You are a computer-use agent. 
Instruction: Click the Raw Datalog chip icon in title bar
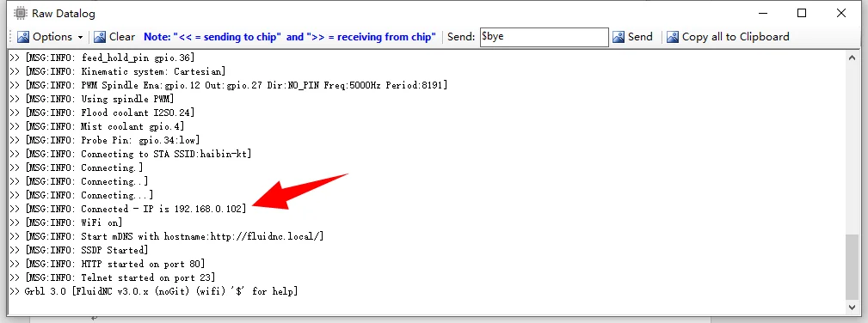point(20,13)
